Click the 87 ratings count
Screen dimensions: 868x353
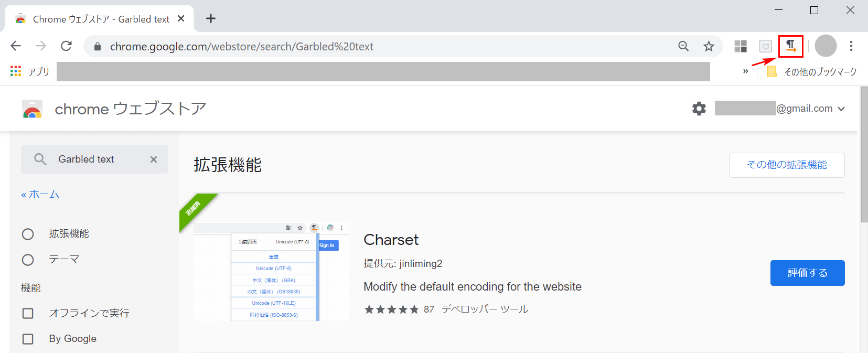429,309
